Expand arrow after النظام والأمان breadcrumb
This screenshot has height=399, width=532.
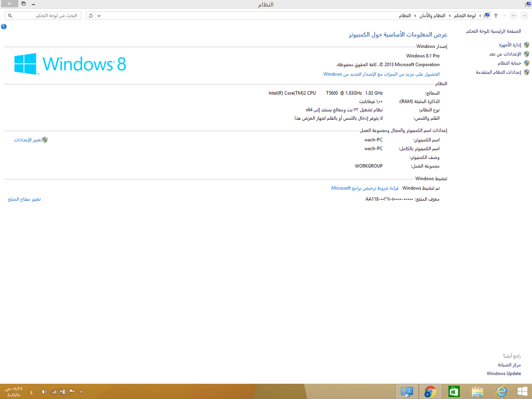click(415, 16)
